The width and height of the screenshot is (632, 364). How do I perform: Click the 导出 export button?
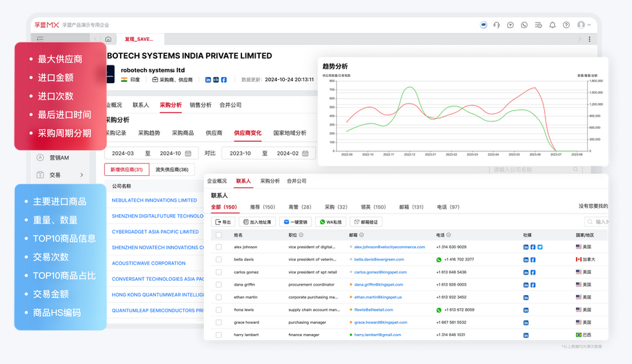pos(223,222)
